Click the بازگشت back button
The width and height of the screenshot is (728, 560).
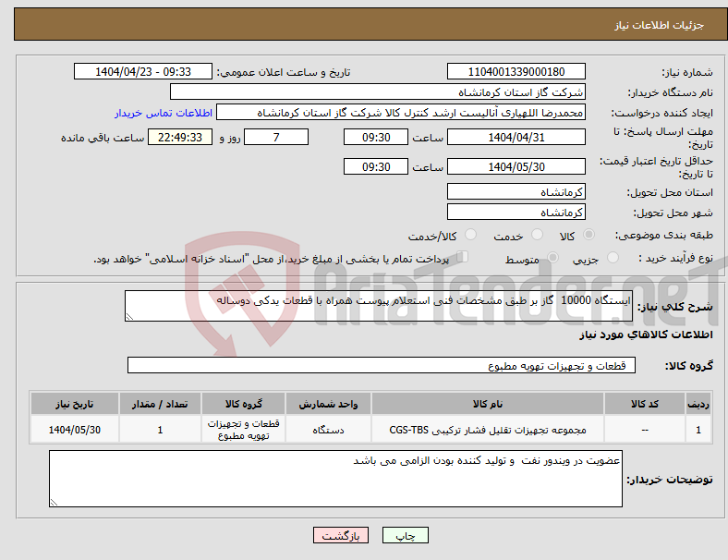341,535
